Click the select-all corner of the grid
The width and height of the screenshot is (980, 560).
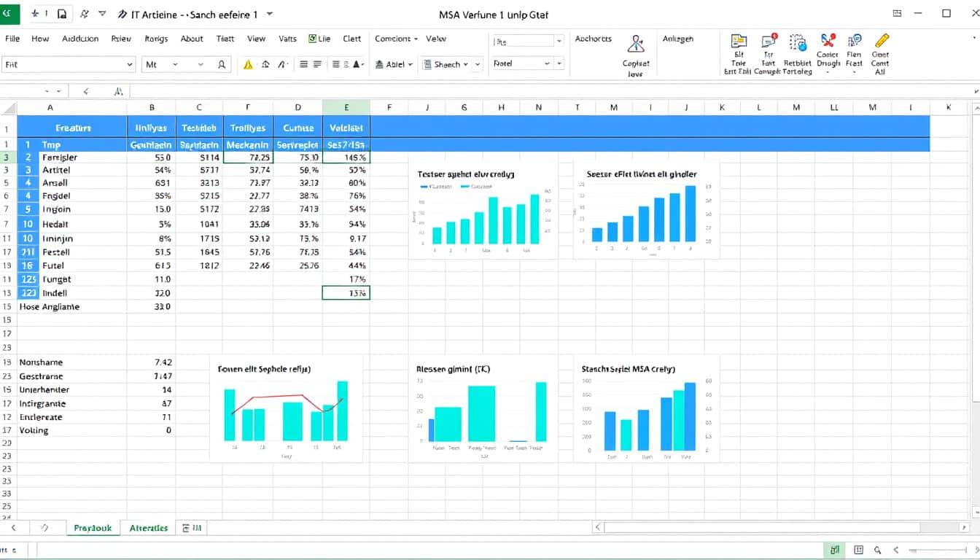point(8,107)
